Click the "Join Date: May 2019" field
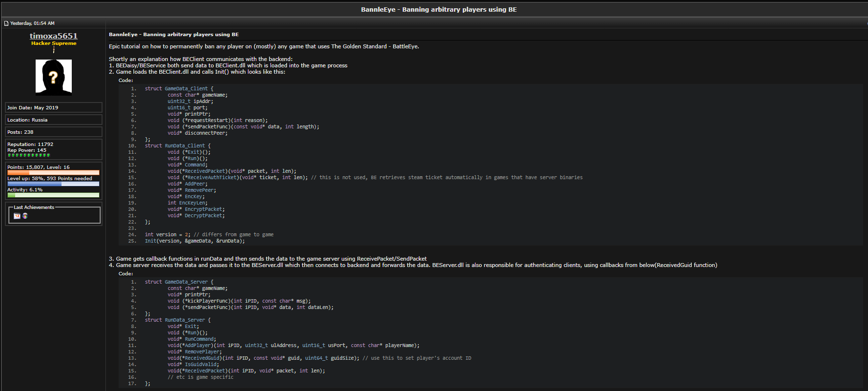Image resolution: width=868 pixels, height=391 pixels. [x=54, y=107]
